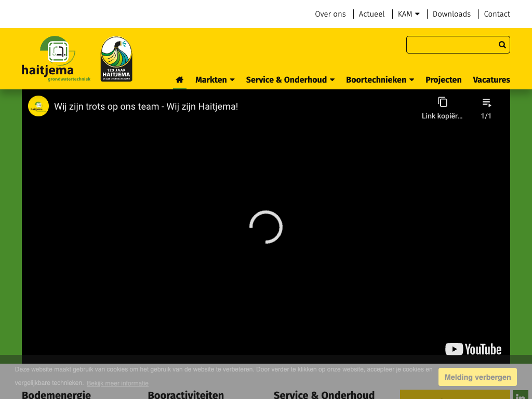
Task: Copy video link via Link kopiëren icon
Action: [x=442, y=102]
